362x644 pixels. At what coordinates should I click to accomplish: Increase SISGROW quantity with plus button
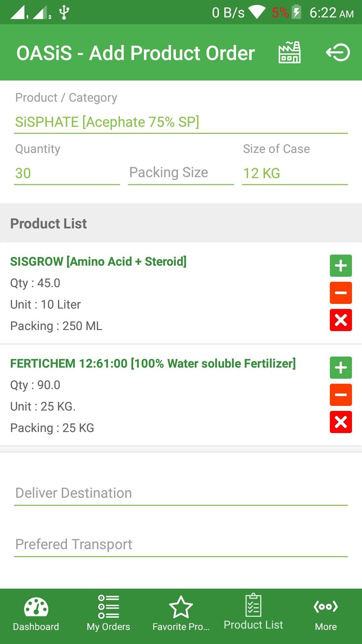pos(341,266)
